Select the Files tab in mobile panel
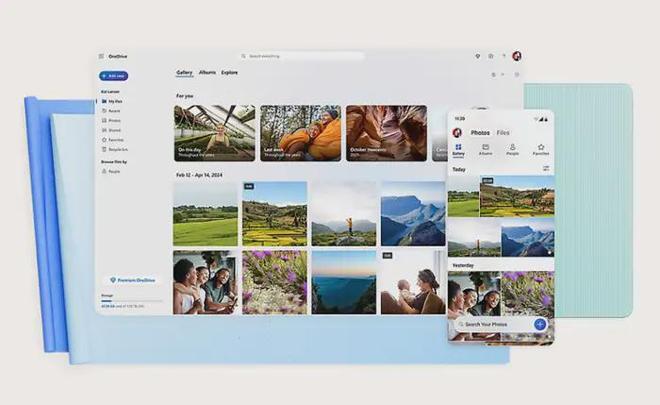This screenshot has width=660, height=405. [503, 132]
